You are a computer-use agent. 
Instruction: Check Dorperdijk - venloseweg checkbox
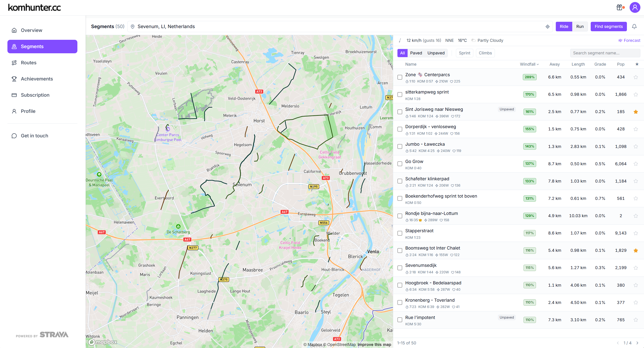(x=400, y=129)
